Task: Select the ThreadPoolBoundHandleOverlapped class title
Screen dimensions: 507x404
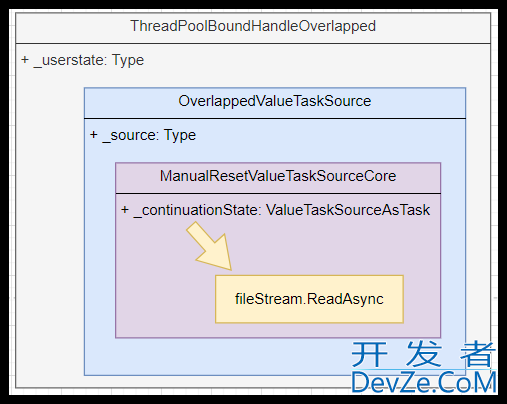Action: [253, 26]
